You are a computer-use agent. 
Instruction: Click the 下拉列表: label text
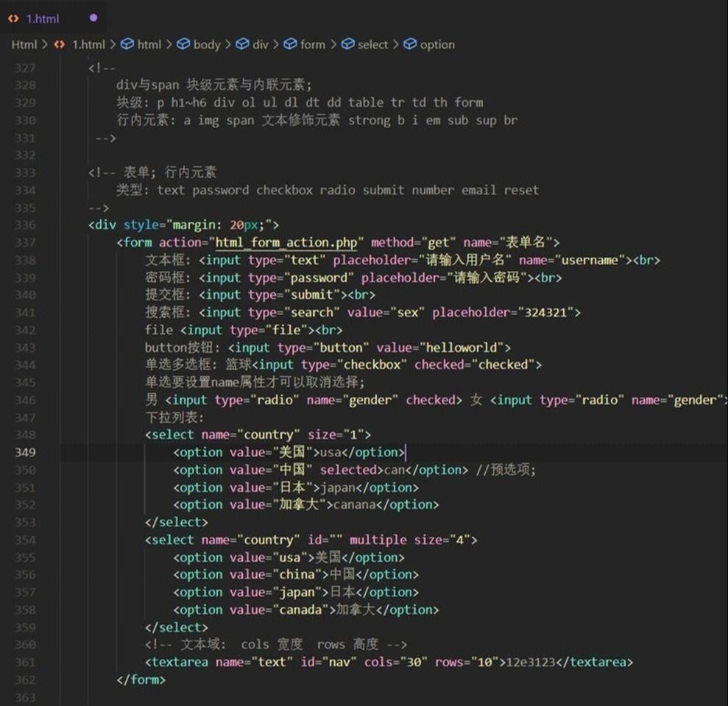174,417
